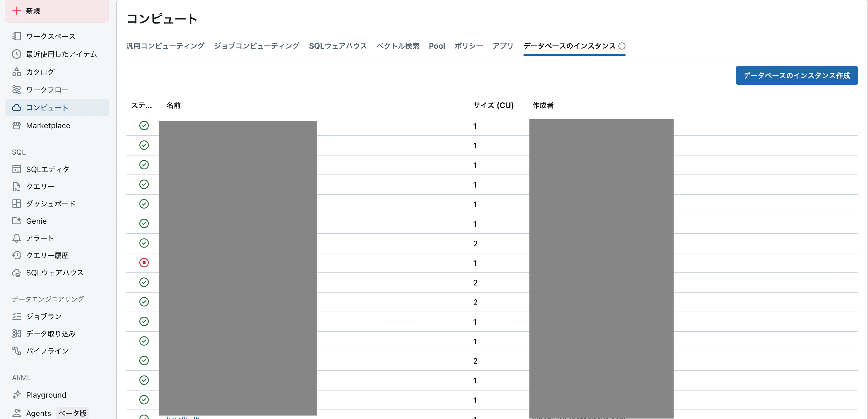Click the データエンジニアリング section heading

(x=48, y=299)
